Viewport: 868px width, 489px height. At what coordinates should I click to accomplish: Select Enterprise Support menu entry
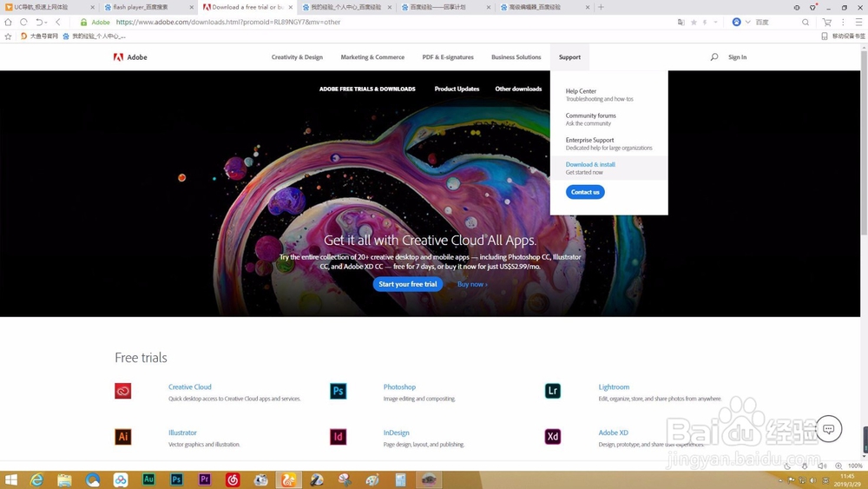(x=589, y=140)
